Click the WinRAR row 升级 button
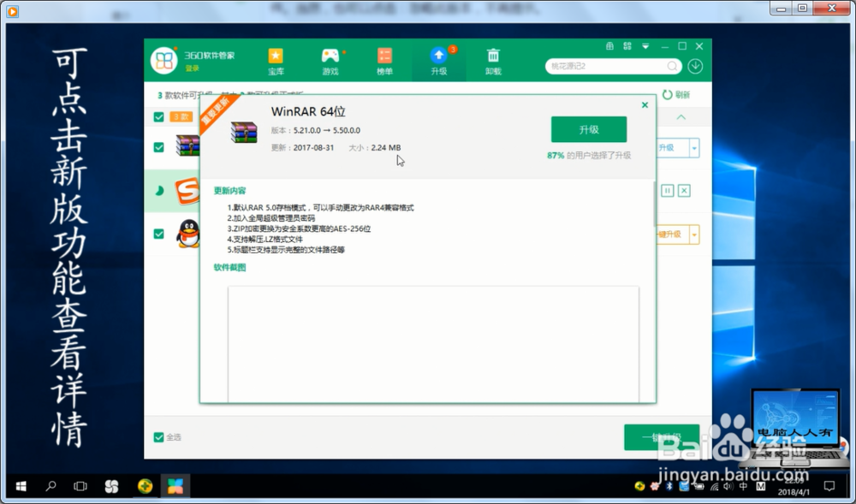 pos(672,148)
